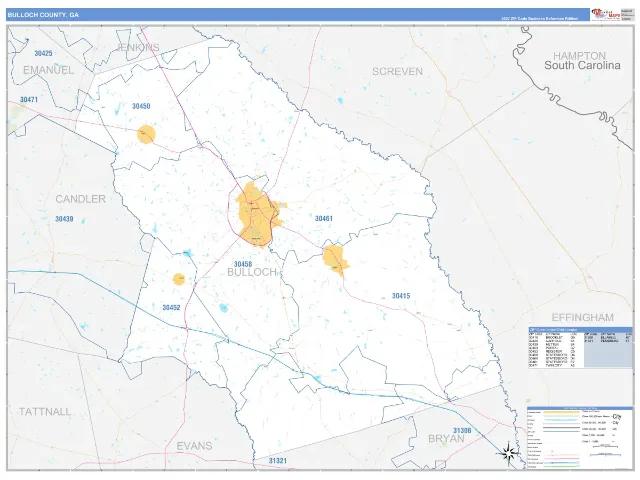The height and width of the screenshot is (480, 640).
Task: Click ZIP code label 30461
Action: (324, 218)
